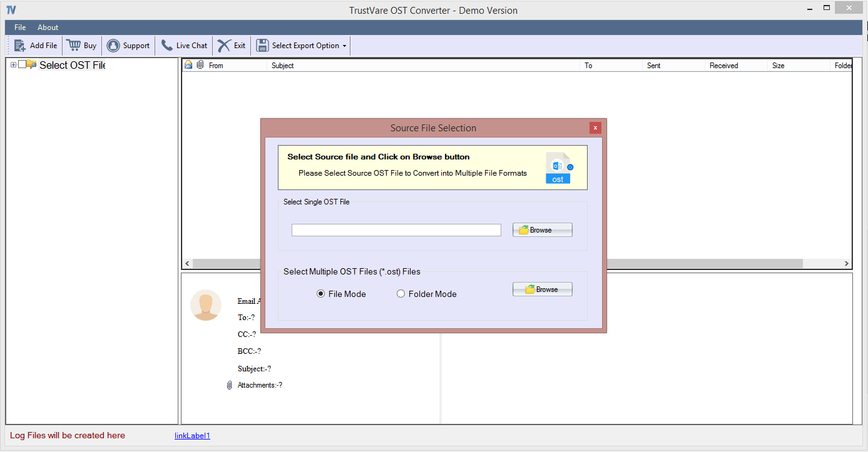Click the Add File icon

(x=19, y=45)
